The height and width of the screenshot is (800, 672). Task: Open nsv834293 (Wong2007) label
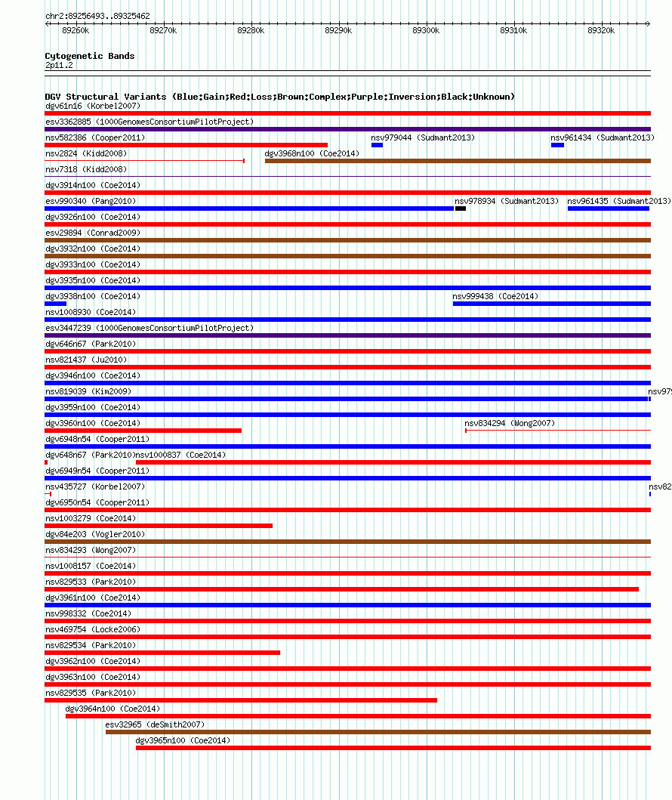click(x=91, y=550)
